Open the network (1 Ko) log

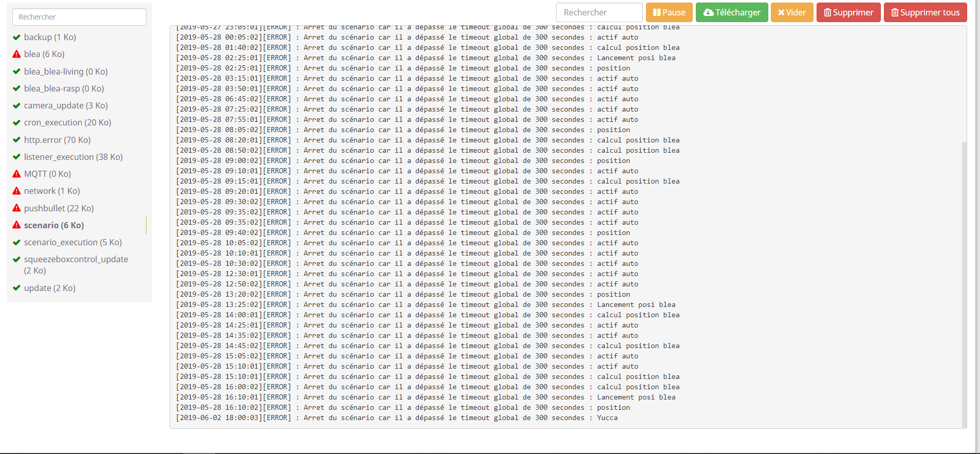coord(52,191)
